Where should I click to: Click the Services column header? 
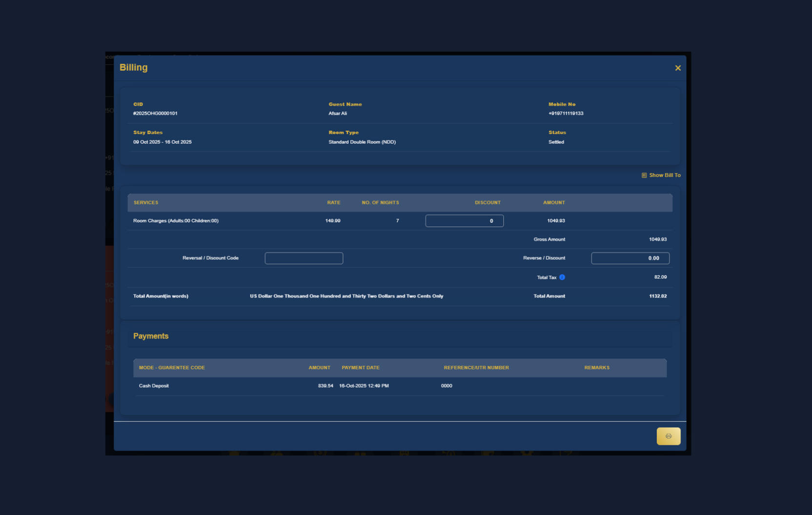pyautogui.click(x=146, y=202)
